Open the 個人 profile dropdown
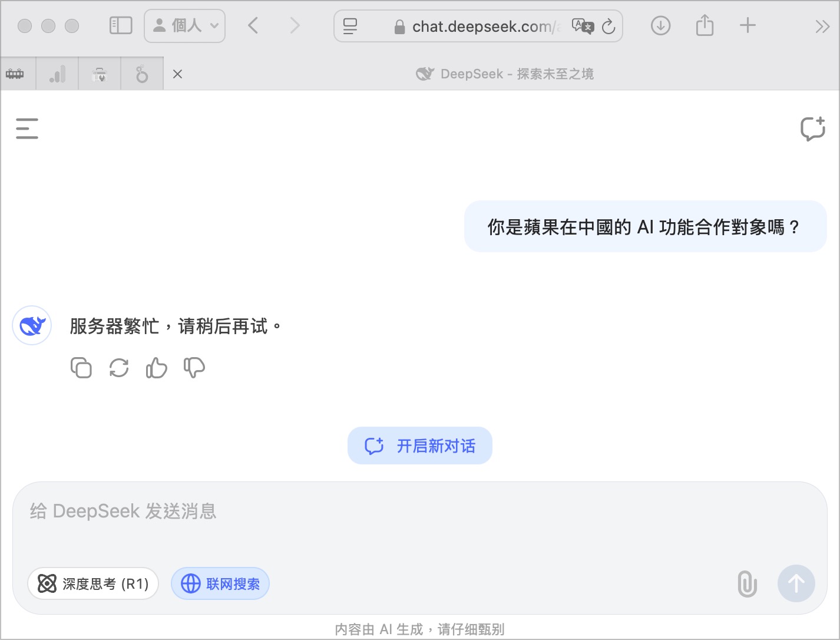The height and width of the screenshot is (640, 840). coord(184,26)
